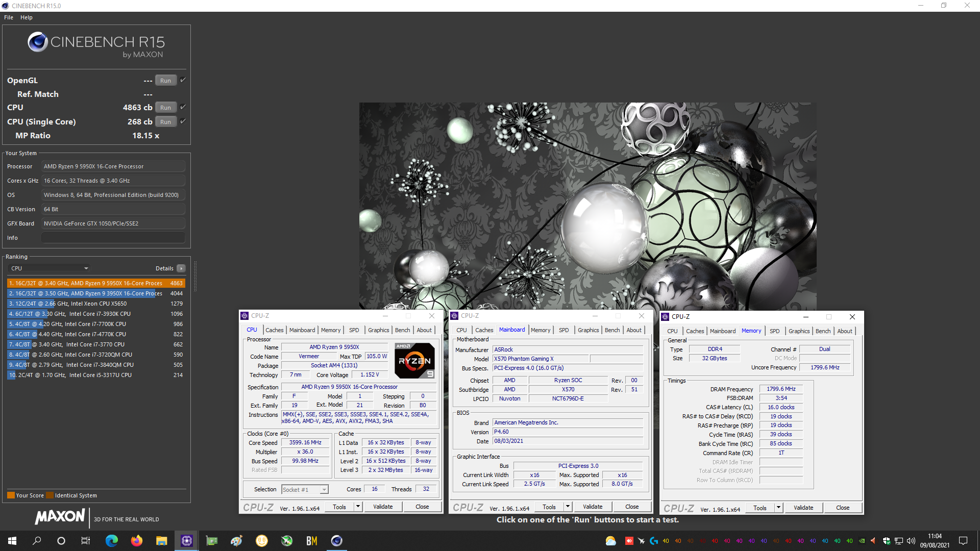Click the jet plane tray icon

point(642,541)
